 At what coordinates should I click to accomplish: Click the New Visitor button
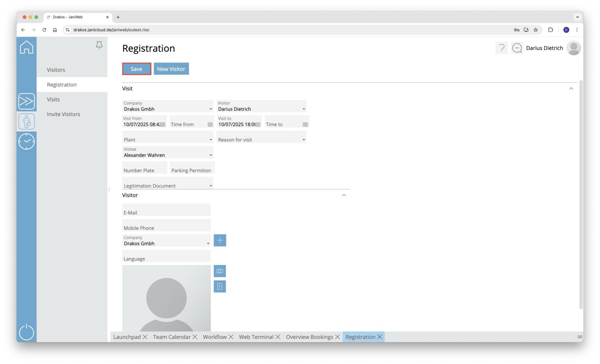[171, 69]
